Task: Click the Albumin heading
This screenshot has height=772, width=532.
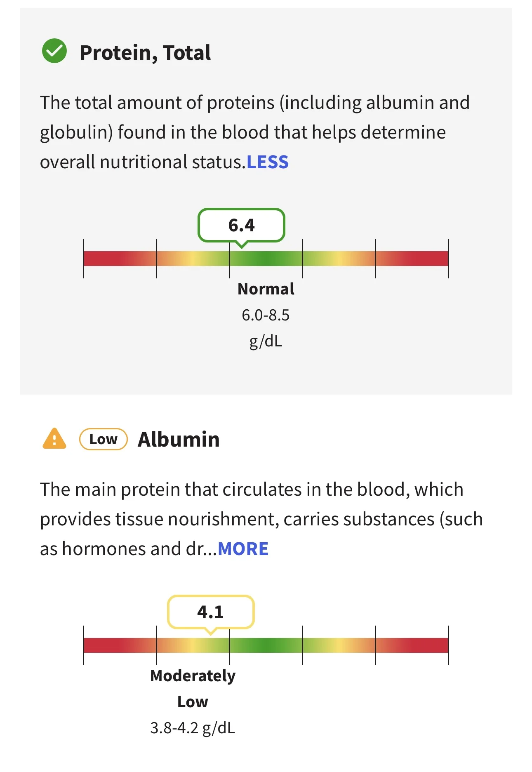Action: 179,439
